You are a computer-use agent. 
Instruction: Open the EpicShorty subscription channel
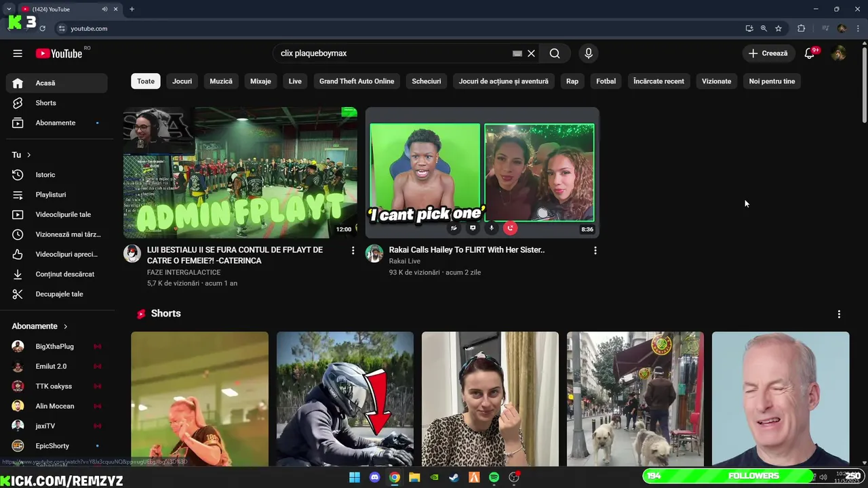click(x=57, y=446)
